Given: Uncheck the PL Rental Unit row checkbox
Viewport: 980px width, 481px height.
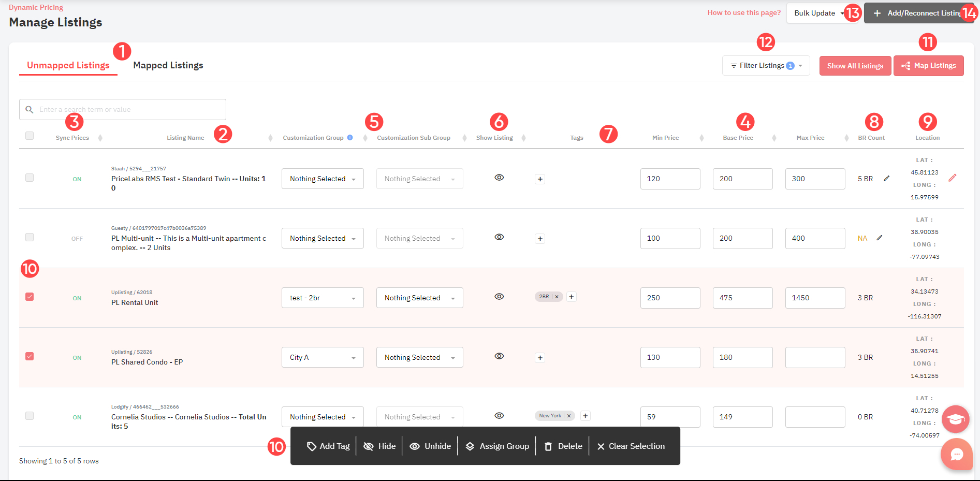Looking at the screenshot, I should coord(30,297).
